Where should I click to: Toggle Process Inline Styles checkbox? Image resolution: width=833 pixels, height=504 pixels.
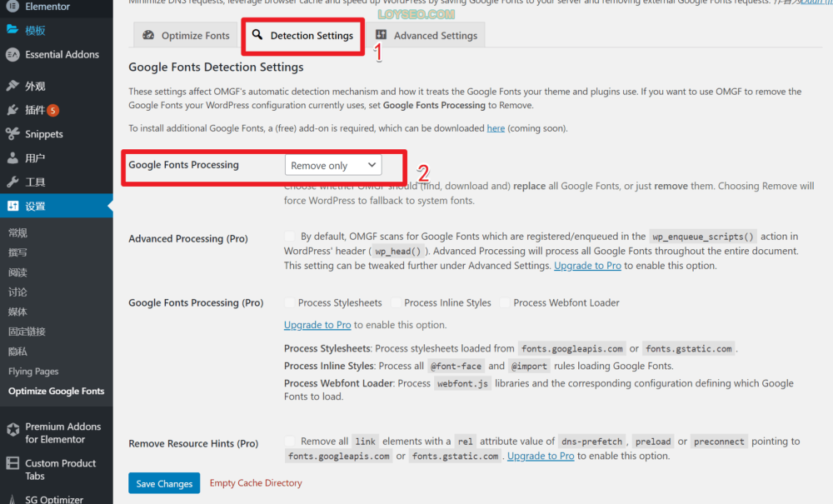[396, 302]
